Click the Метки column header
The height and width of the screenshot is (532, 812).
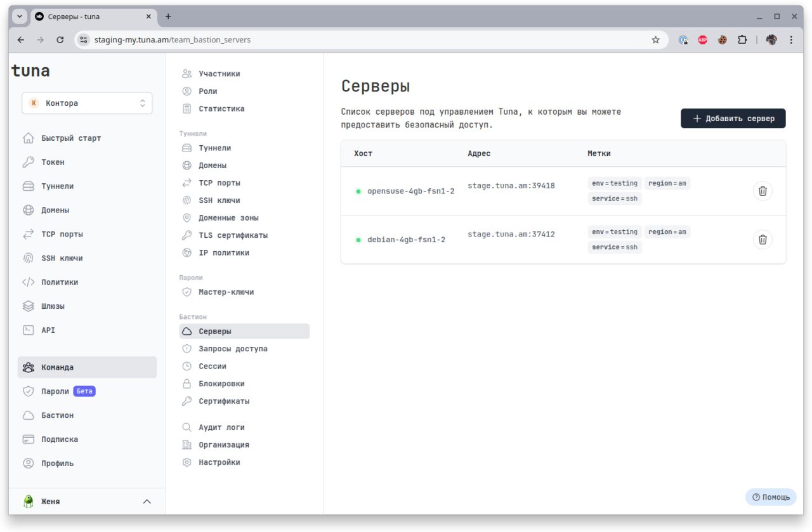click(x=599, y=153)
